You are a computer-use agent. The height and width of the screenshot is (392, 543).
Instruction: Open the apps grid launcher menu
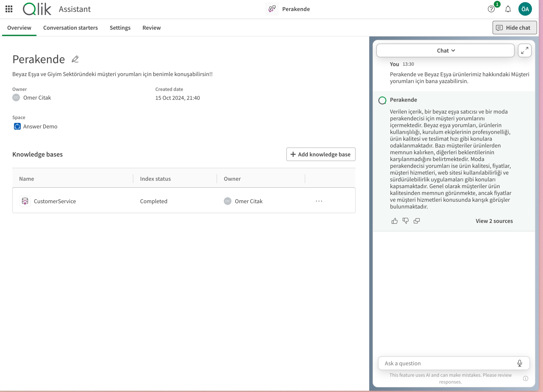pyautogui.click(x=9, y=9)
